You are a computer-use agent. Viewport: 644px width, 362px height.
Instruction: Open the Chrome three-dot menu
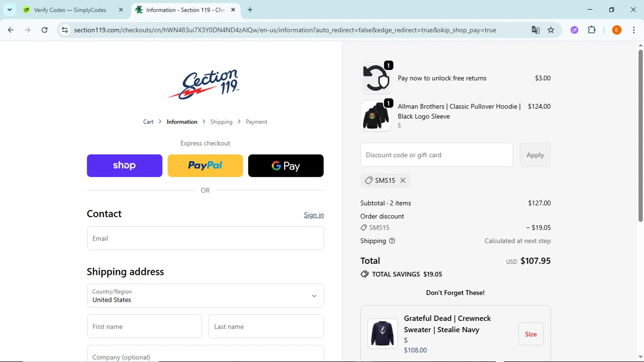click(634, 30)
